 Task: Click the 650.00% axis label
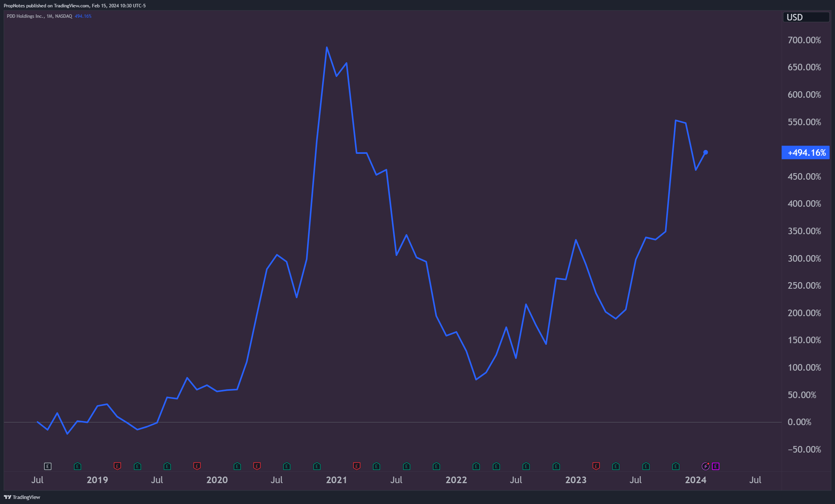[x=804, y=67]
